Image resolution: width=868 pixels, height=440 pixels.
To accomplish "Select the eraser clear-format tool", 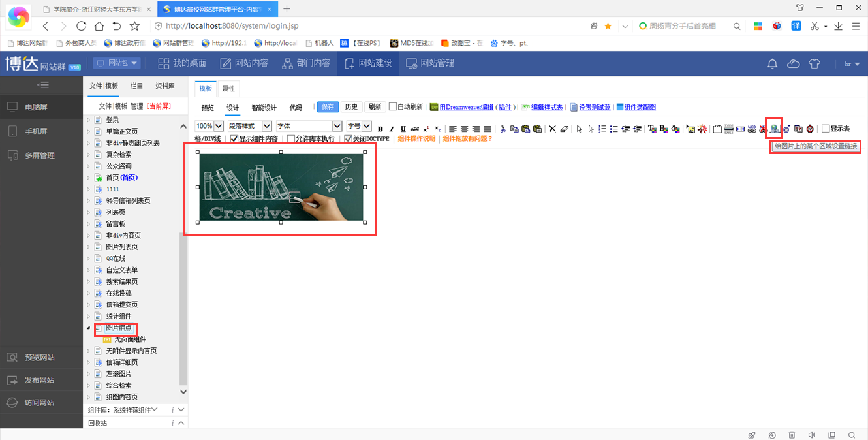I will [565, 129].
